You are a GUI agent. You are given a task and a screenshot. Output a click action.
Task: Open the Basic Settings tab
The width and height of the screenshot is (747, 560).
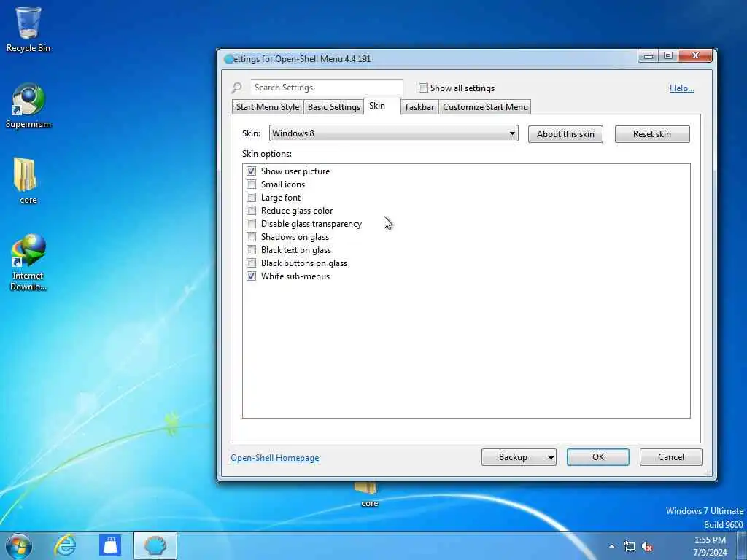click(x=333, y=107)
